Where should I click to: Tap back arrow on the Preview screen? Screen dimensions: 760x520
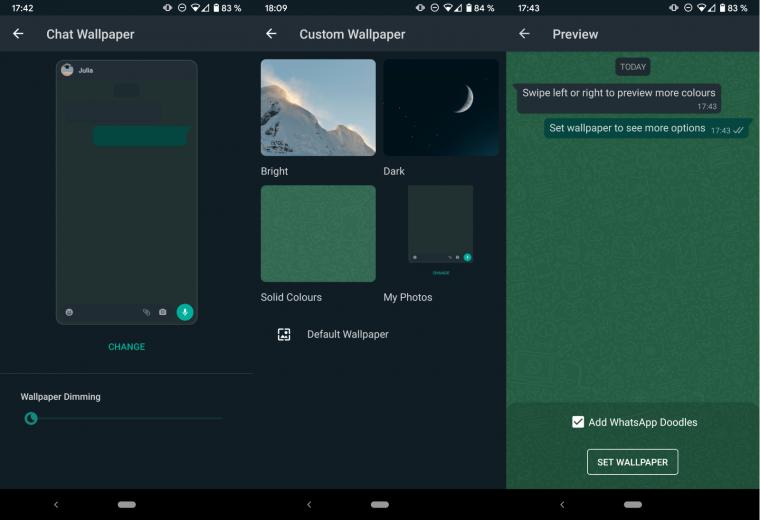(524, 33)
